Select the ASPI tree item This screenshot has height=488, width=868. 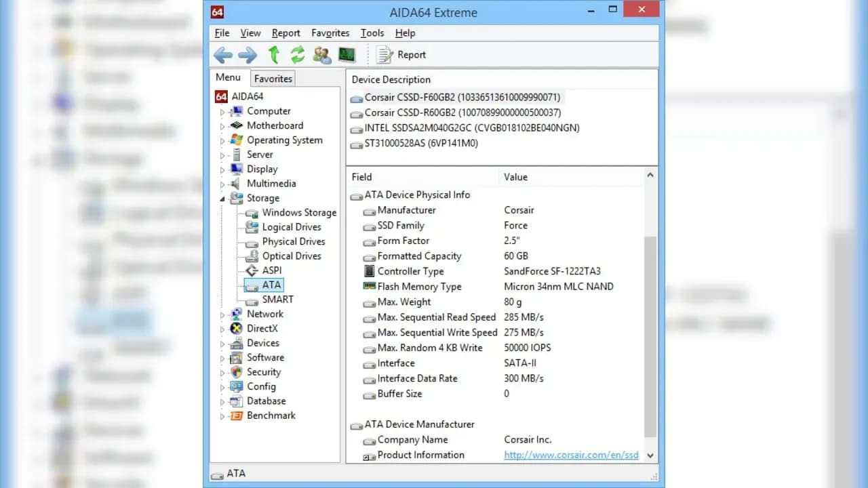(272, 270)
